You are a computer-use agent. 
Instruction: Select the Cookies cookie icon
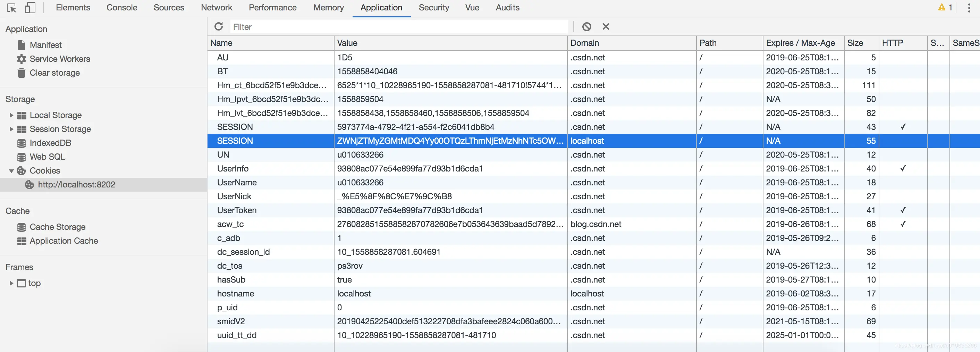coord(21,171)
